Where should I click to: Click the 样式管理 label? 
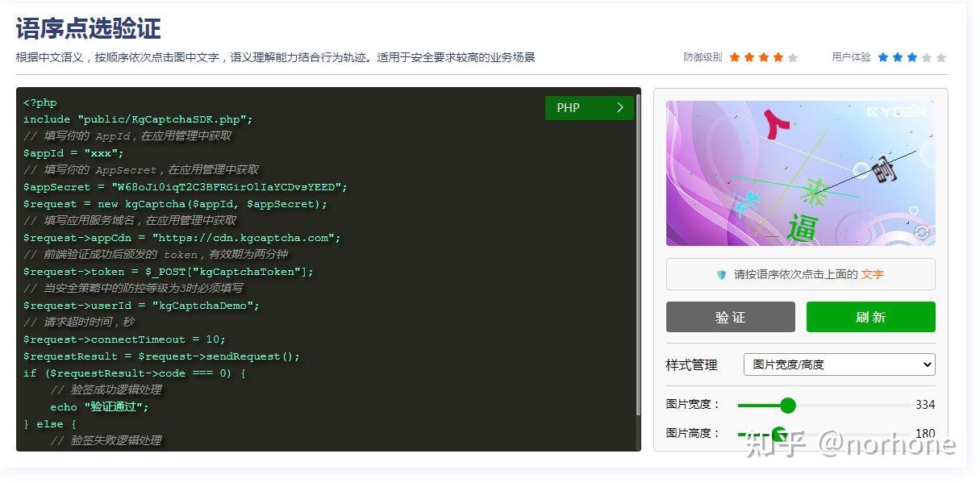point(691,364)
